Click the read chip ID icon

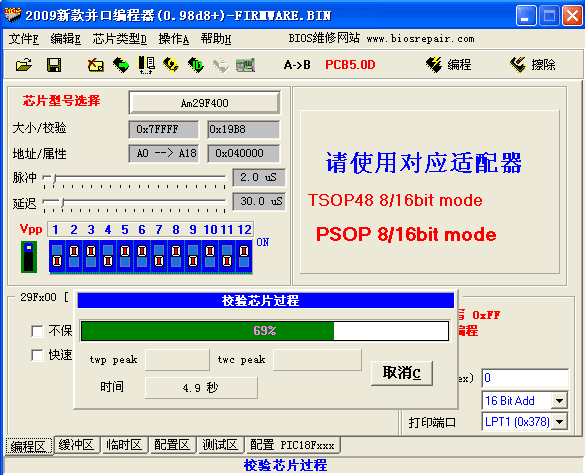click(196, 65)
